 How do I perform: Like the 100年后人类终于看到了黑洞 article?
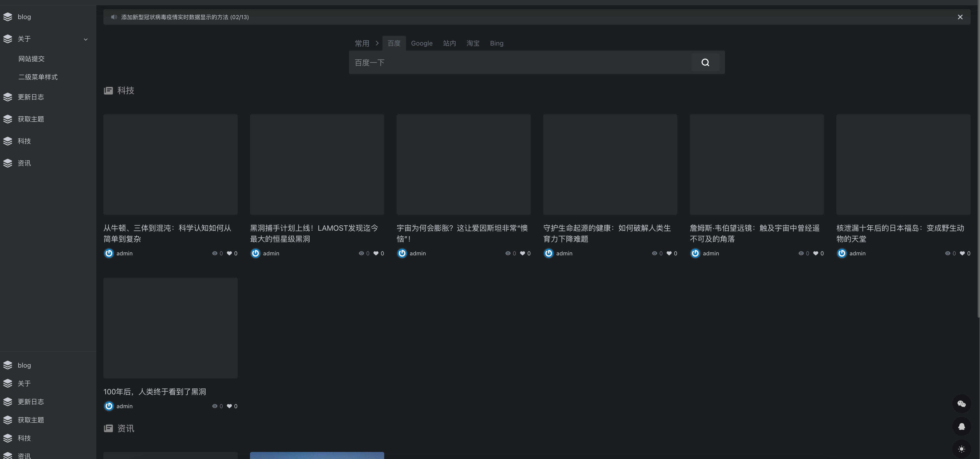pyautogui.click(x=230, y=406)
